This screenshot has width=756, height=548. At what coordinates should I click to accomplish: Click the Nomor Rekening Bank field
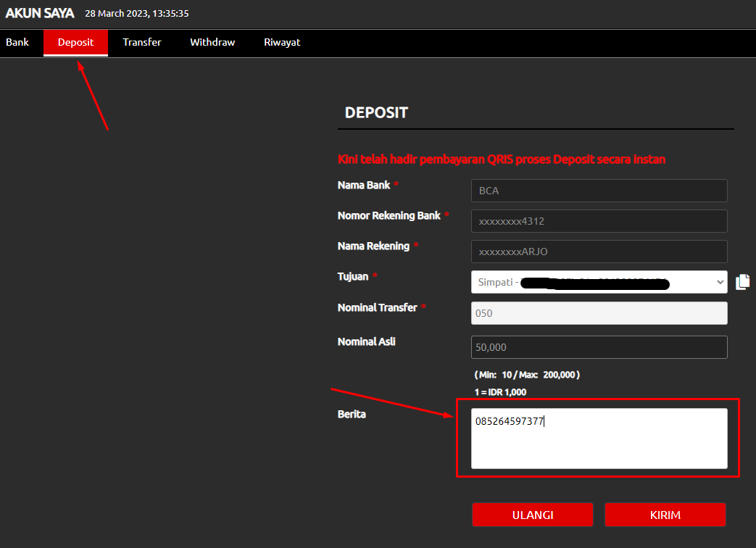pyautogui.click(x=599, y=221)
